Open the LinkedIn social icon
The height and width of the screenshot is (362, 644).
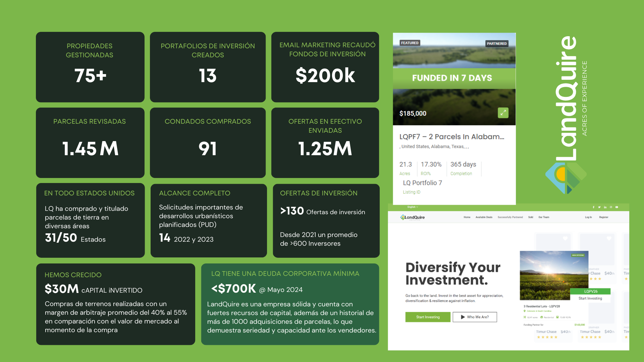(x=605, y=207)
